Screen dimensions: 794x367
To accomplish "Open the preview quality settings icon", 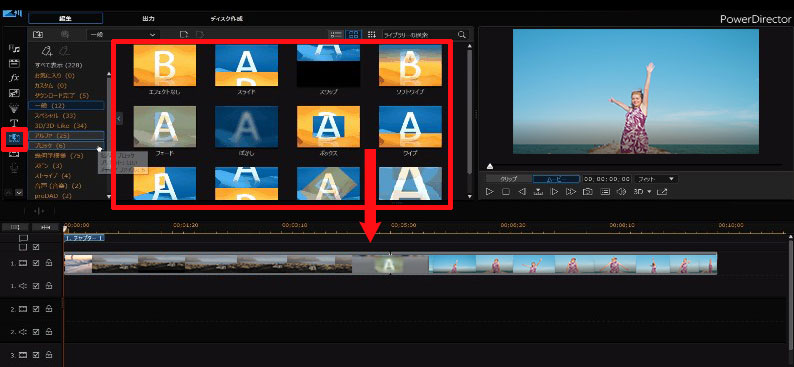I will tap(604, 192).
